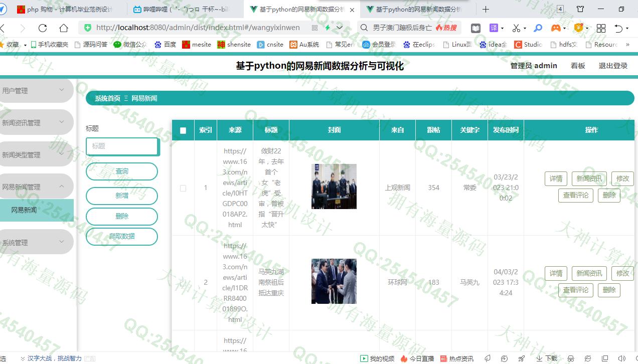Open 我的视频 in the status bar
The height and width of the screenshot is (364, 638).
click(x=378, y=358)
